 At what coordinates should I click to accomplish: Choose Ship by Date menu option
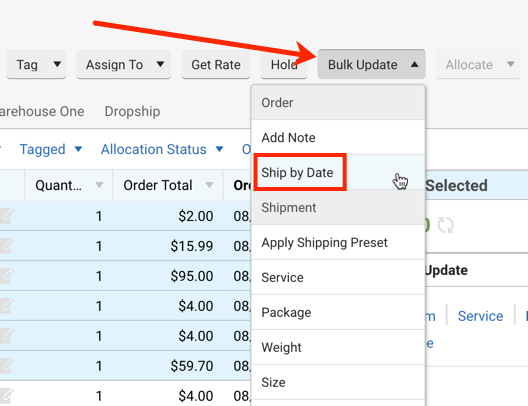pyautogui.click(x=338, y=172)
